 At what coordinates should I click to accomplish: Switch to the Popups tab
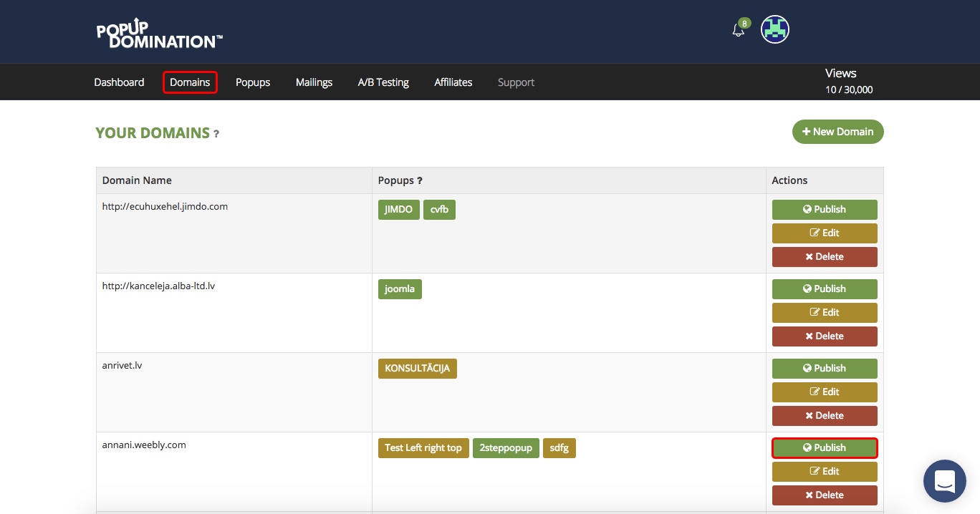(253, 82)
